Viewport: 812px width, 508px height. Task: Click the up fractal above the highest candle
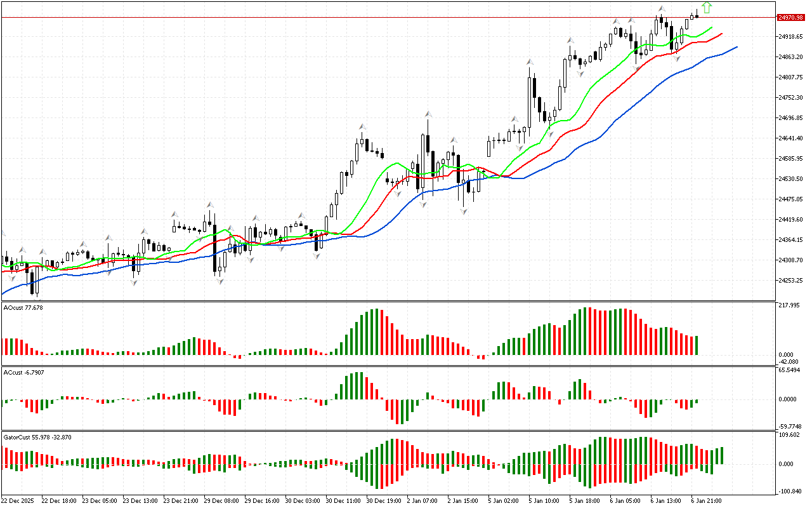tap(662, 9)
